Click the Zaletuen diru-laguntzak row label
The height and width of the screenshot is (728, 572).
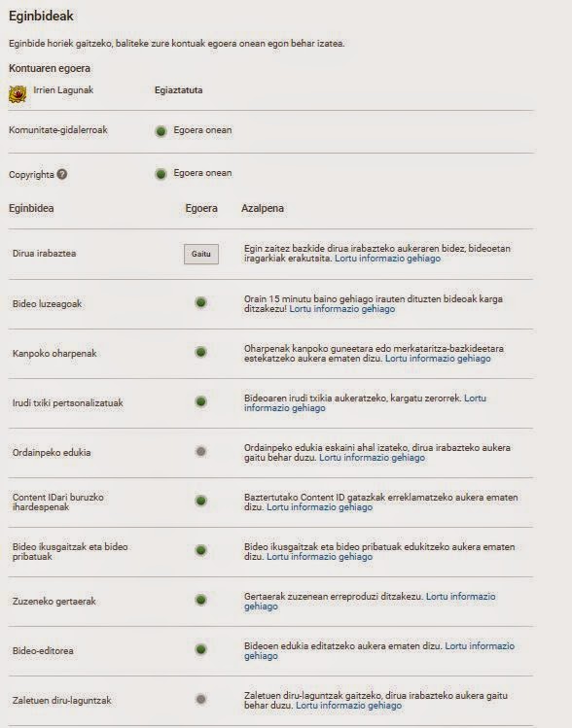point(62,700)
